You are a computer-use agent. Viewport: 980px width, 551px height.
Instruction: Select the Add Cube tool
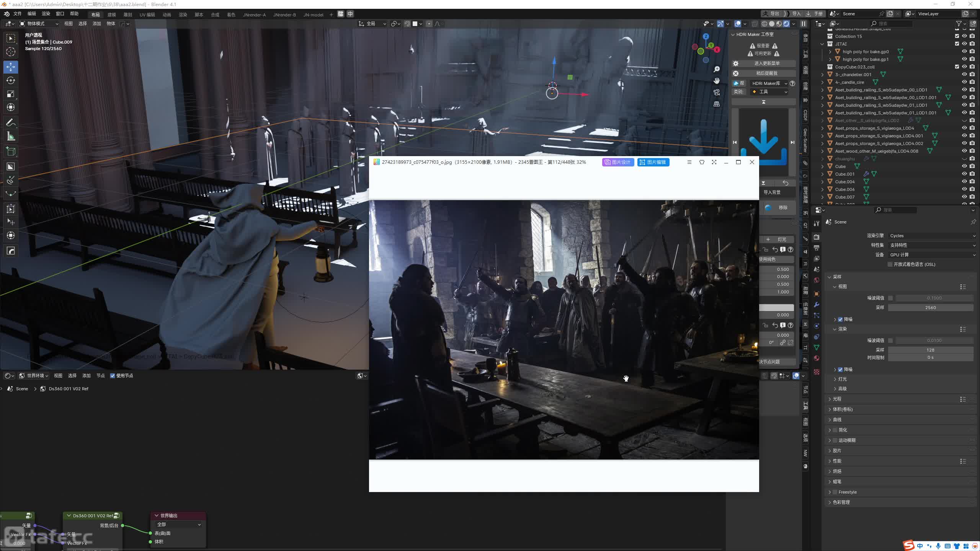tap(11, 152)
